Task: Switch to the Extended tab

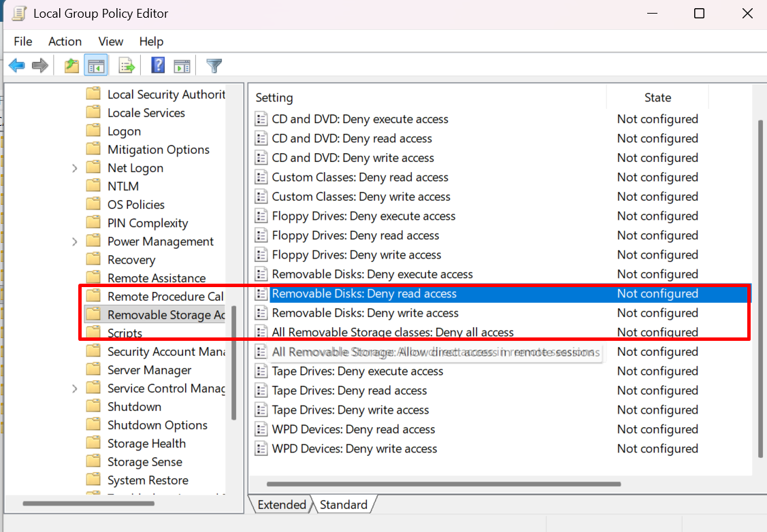Action: (282, 505)
